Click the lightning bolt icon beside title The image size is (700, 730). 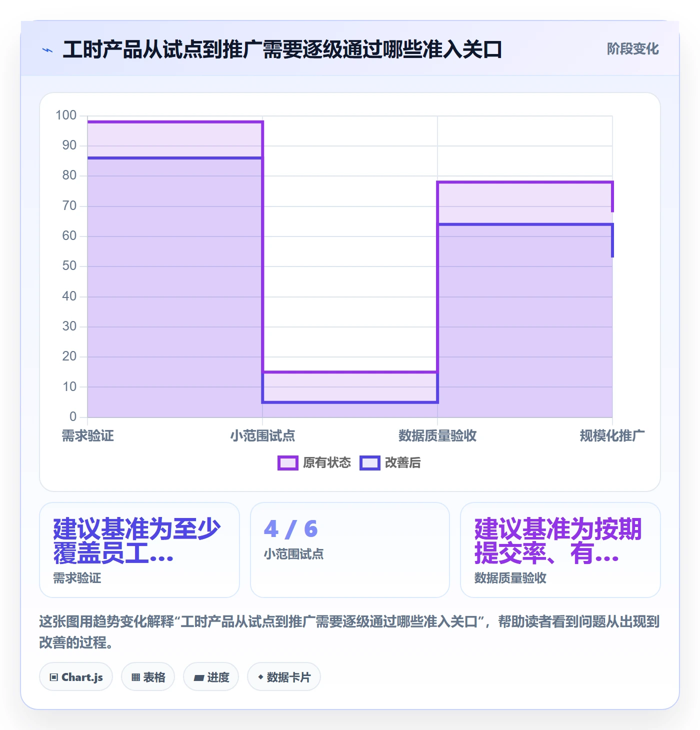(47, 50)
